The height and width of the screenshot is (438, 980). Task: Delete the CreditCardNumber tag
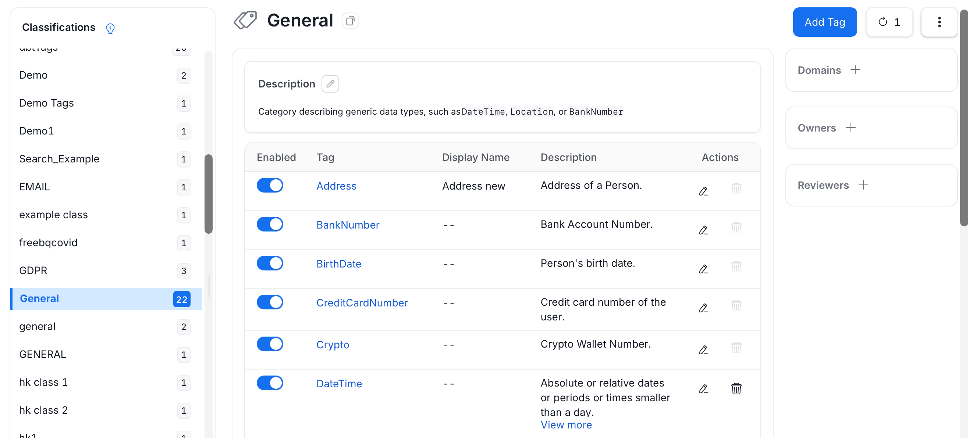pyautogui.click(x=736, y=305)
